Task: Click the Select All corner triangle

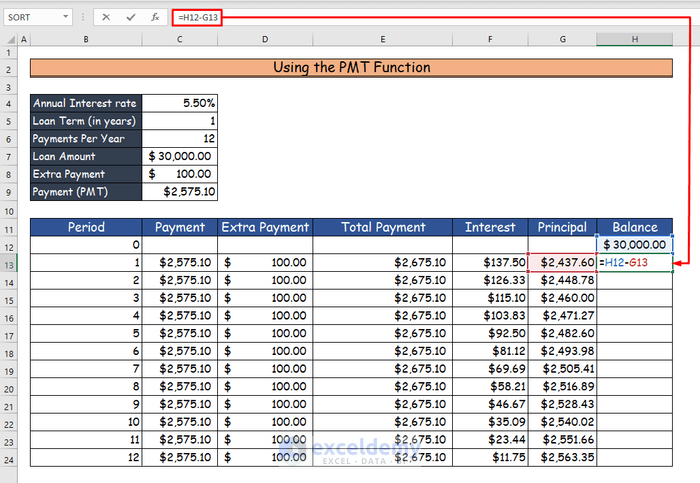Action: [x=9, y=39]
